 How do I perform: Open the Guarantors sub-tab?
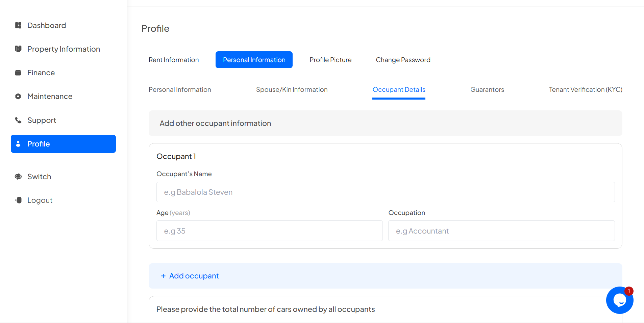pyautogui.click(x=487, y=89)
